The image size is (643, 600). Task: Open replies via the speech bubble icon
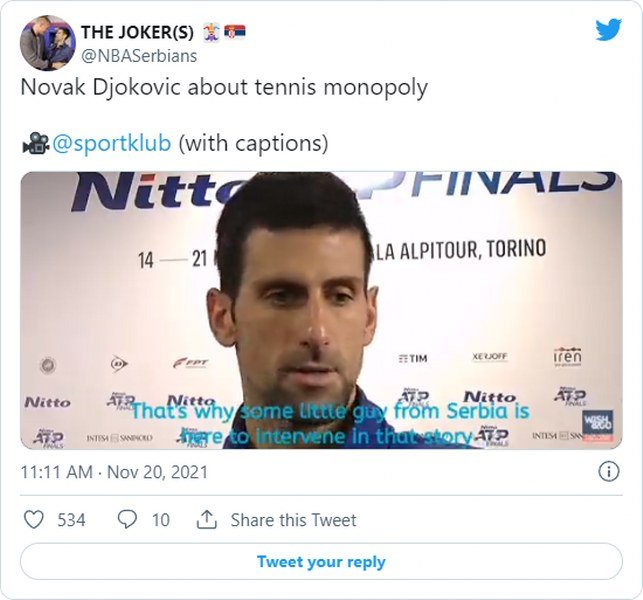coord(127,520)
